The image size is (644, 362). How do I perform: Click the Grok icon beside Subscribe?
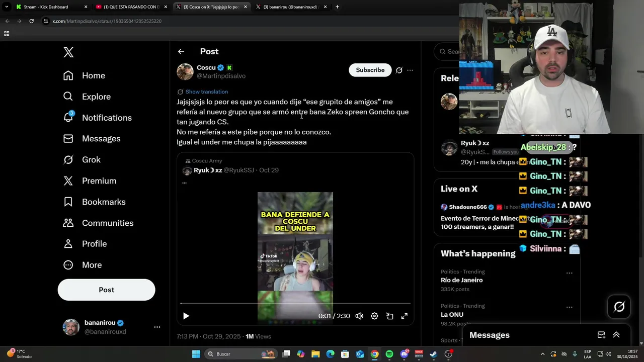[399, 70]
